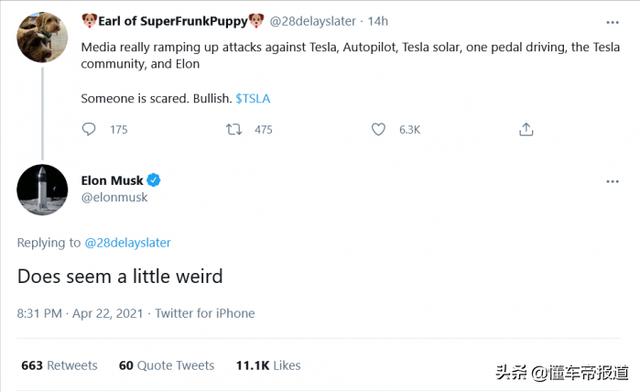
Task: Click the $TSLA cashtag link
Action: point(253,98)
